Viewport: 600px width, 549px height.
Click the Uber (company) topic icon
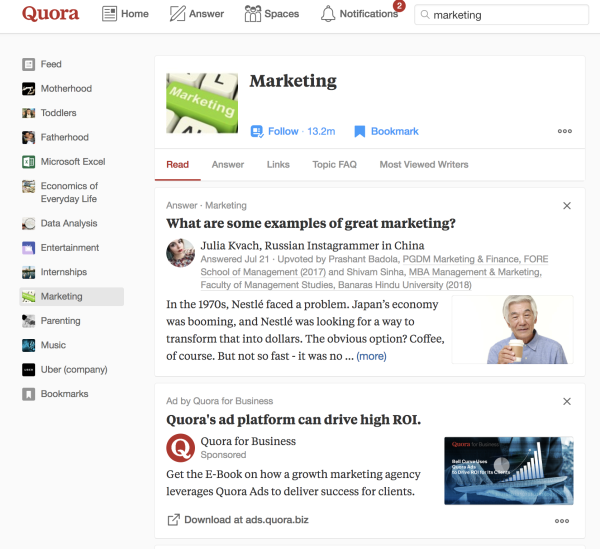point(28,370)
